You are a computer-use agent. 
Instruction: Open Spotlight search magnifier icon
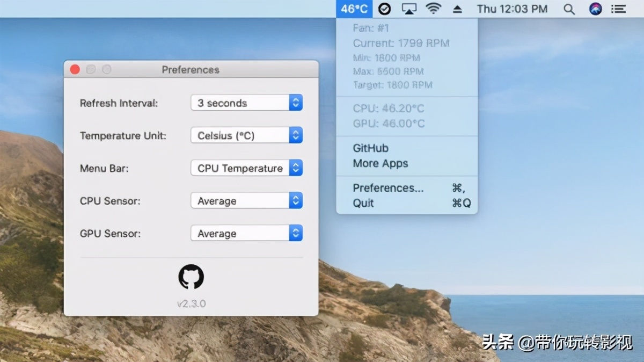569,9
